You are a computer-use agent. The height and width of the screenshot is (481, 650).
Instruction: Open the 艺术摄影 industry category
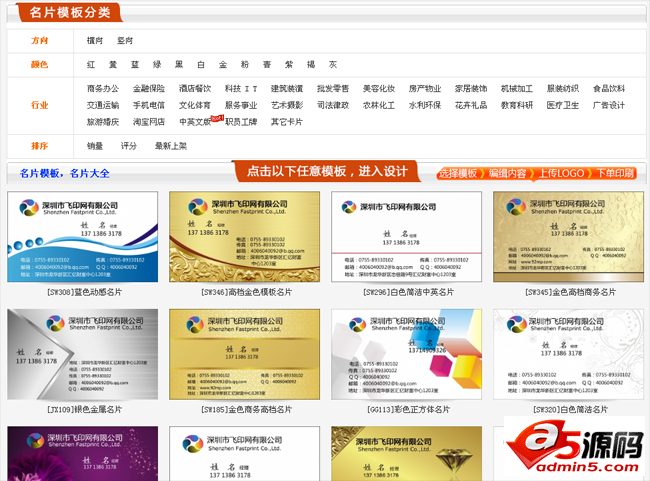point(287,105)
